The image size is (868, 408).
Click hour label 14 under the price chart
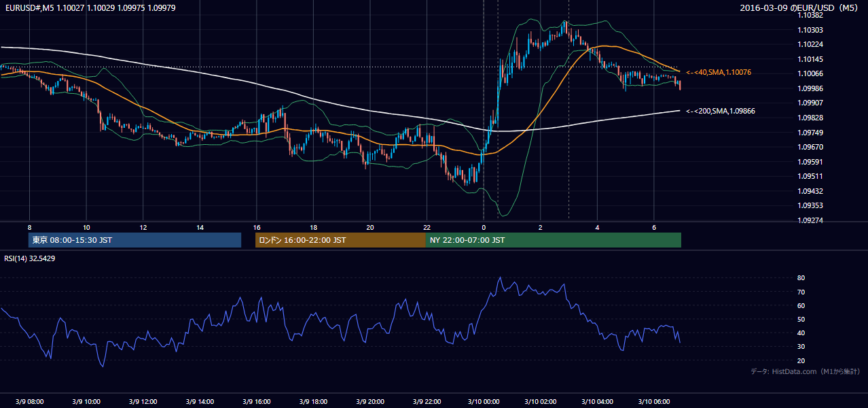click(x=200, y=227)
